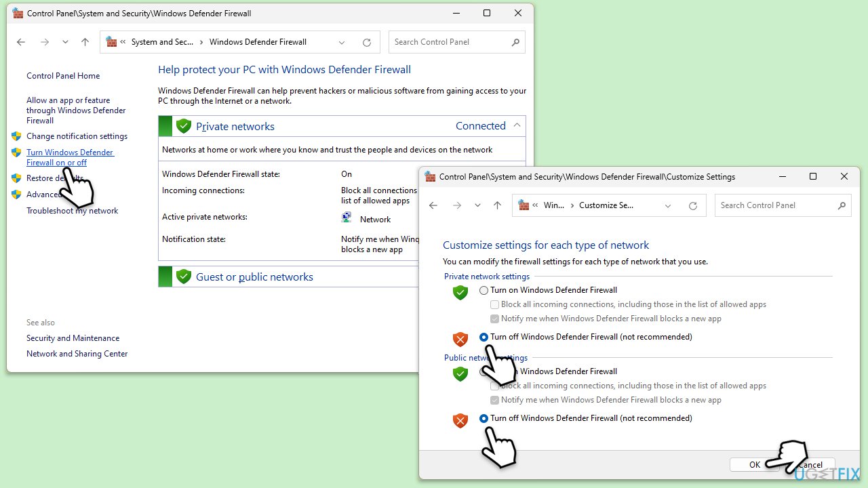Go forward in the Windows Defender Firewall window
Viewport: 868px width, 488px height.
pyautogui.click(x=45, y=42)
